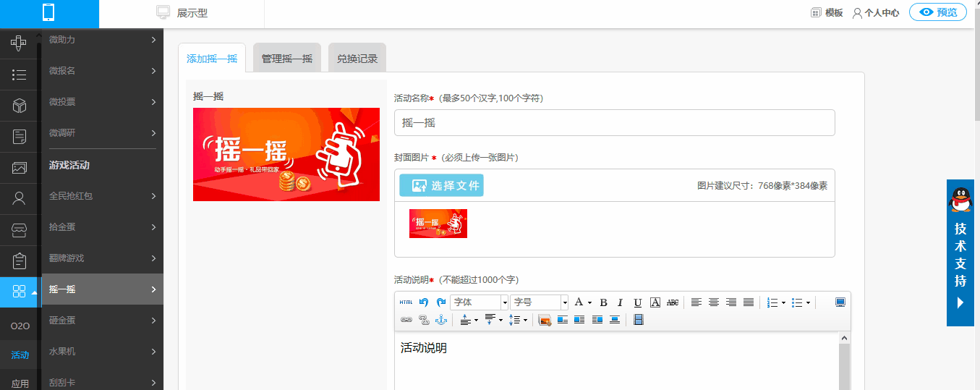Click the 选择文件 upload button
This screenshot has height=390, width=980.
click(x=441, y=185)
